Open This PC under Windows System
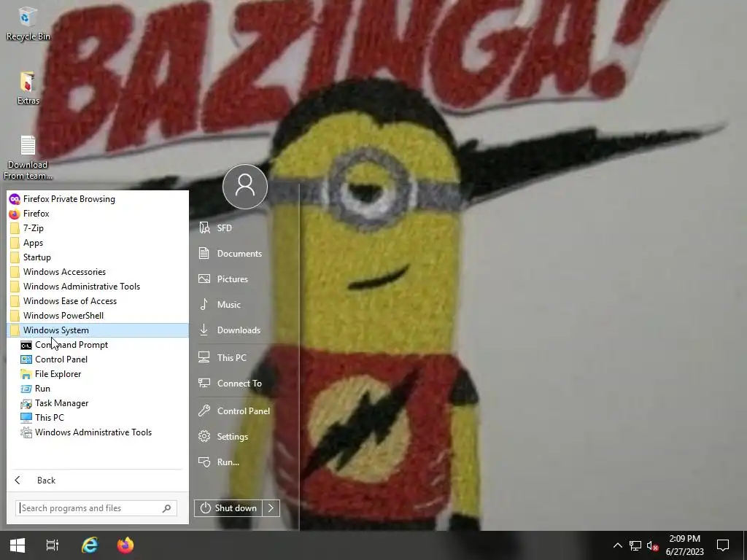This screenshot has width=747, height=560. pyautogui.click(x=98, y=418)
